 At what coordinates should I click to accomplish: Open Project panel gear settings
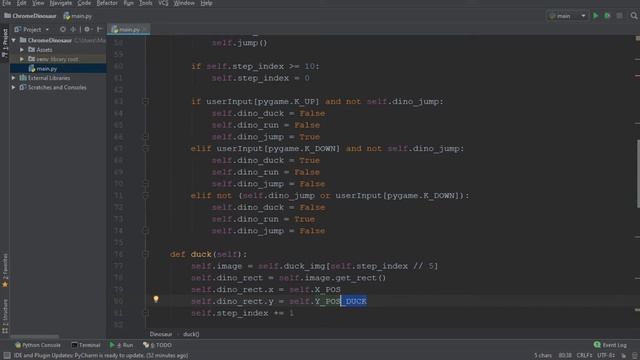87,29
